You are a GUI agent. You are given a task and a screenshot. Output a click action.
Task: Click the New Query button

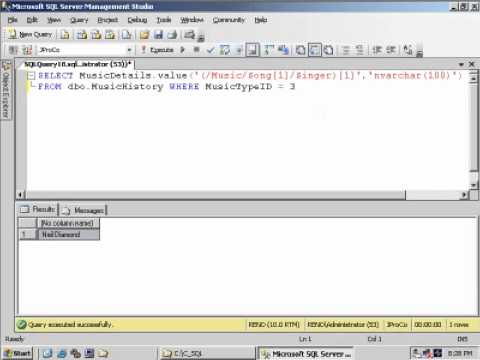31,34
